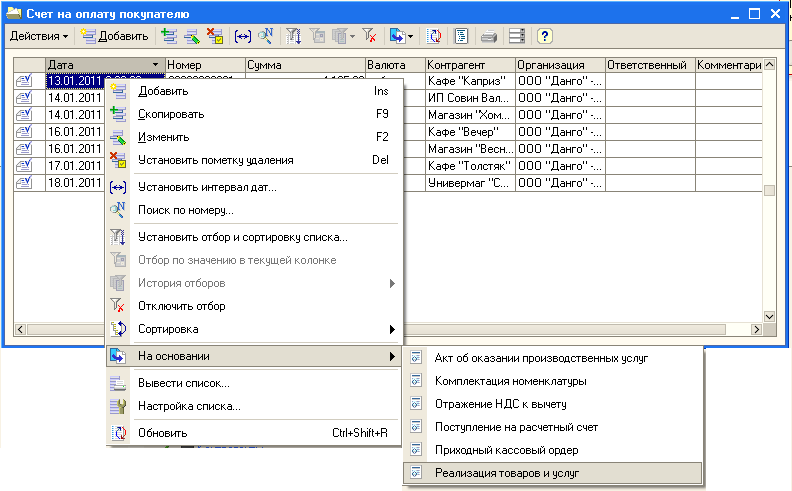This screenshot has height=491, width=792.
Task: Open the toolbar 'На основании' dropdown arrow
Action: (x=410, y=36)
